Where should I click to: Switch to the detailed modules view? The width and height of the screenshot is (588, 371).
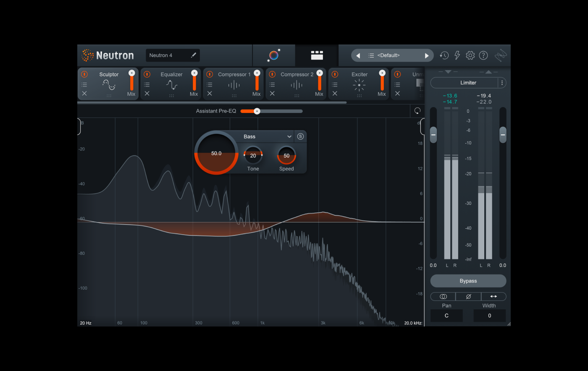(x=317, y=55)
